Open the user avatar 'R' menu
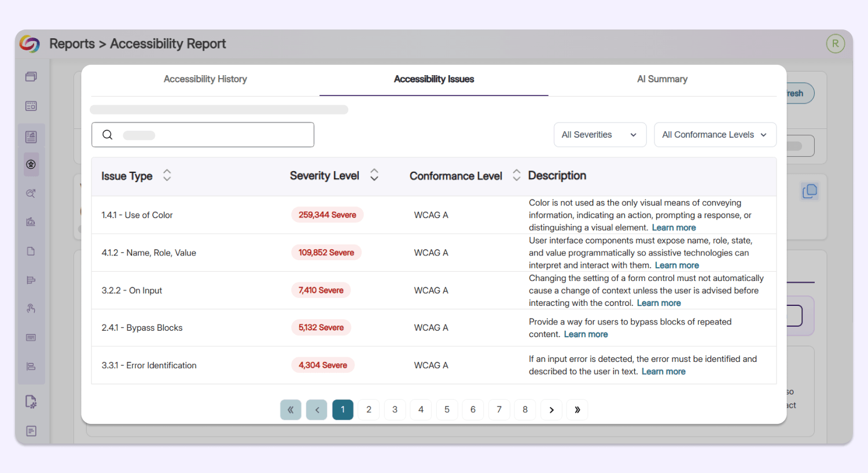 pos(835,43)
